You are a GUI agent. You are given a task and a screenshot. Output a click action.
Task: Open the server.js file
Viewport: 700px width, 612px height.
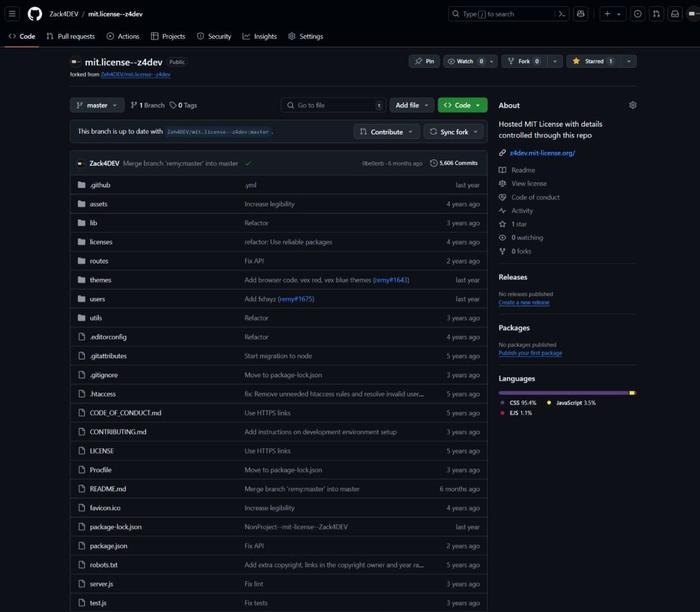[x=101, y=584]
